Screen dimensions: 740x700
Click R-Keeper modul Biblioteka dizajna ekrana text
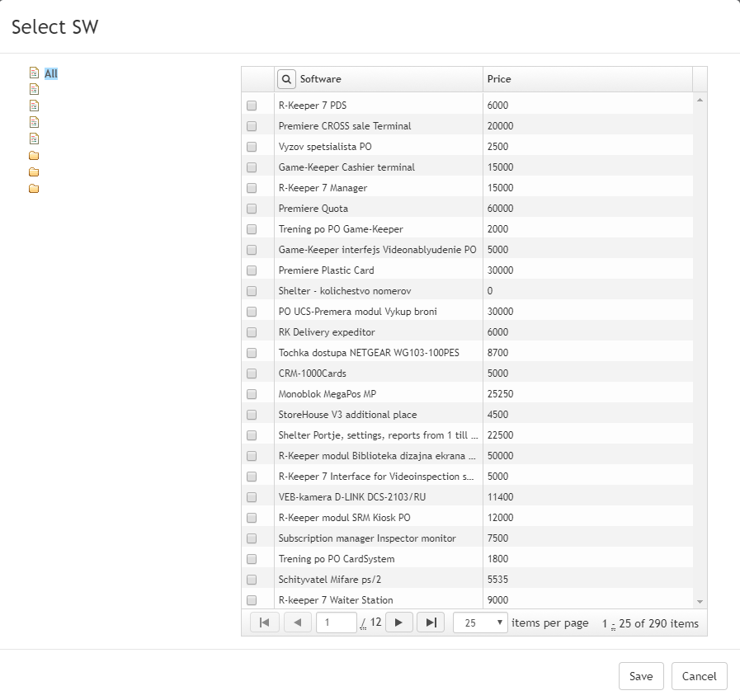[x=377, y=456]
